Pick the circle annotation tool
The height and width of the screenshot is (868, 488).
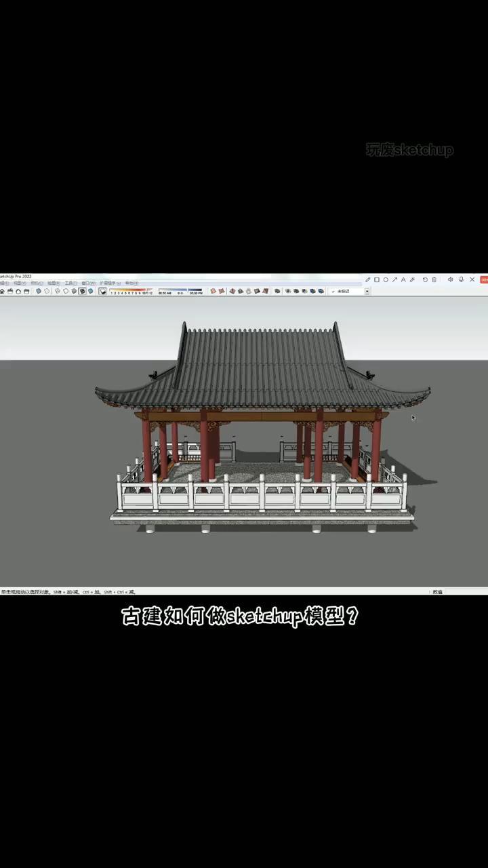(x=386, y=279)
